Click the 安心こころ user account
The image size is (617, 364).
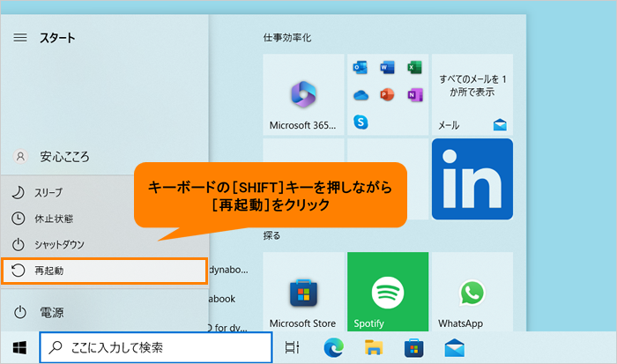pyautogui.click(x=104, y=157)
